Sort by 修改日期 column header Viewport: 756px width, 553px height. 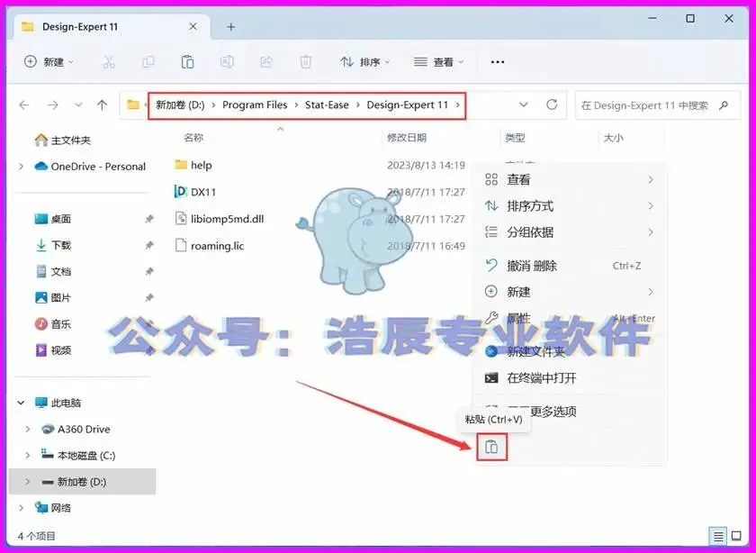[x=407, y=138]
